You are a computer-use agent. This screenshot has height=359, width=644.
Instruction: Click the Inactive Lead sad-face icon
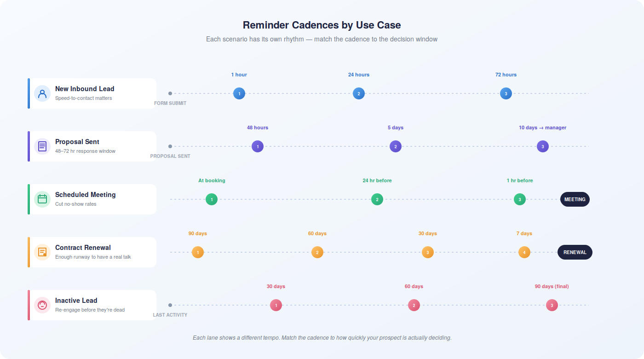click(x=42, y=305)
